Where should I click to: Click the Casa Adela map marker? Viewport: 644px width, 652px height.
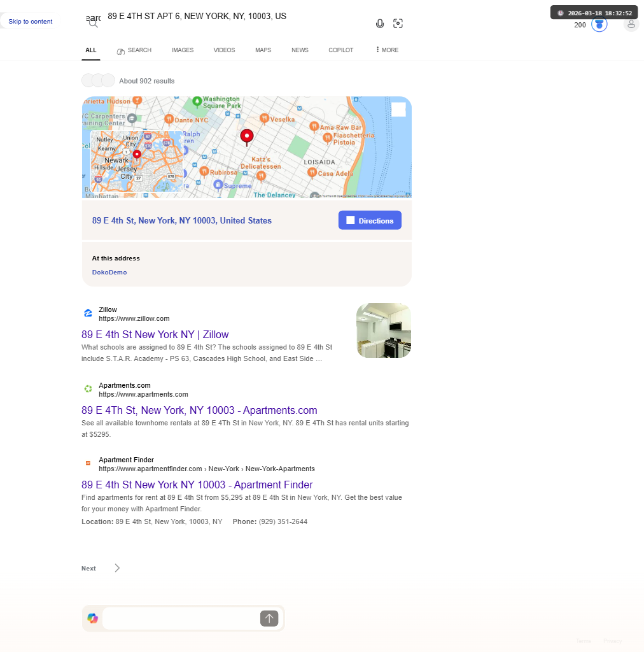(x=312, y=173)
